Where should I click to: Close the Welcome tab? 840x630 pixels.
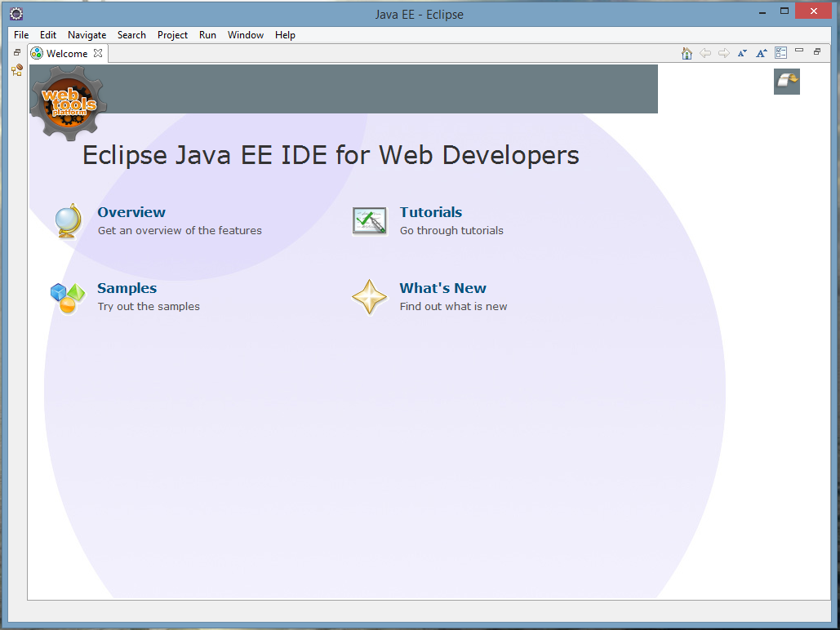98,53
